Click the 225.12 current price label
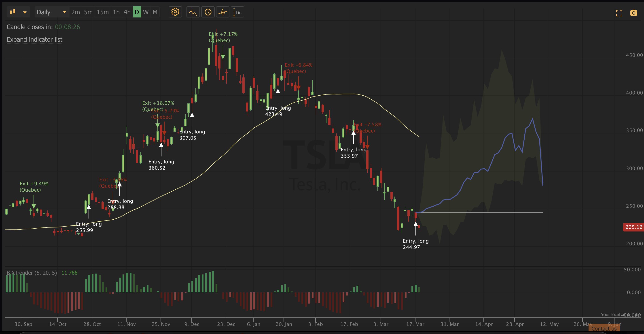The height and width of the screenshot is (334, 644). pyautogui.click(x=633, y=227)
